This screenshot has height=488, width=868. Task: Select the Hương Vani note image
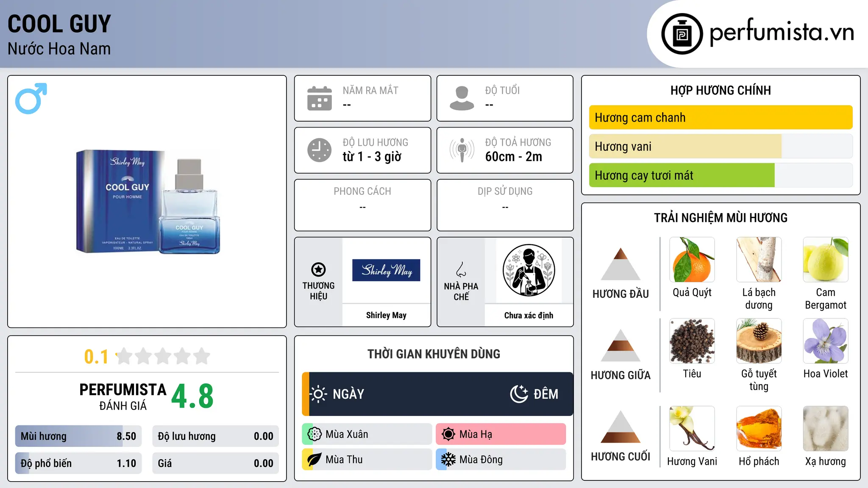pos(692,429)
